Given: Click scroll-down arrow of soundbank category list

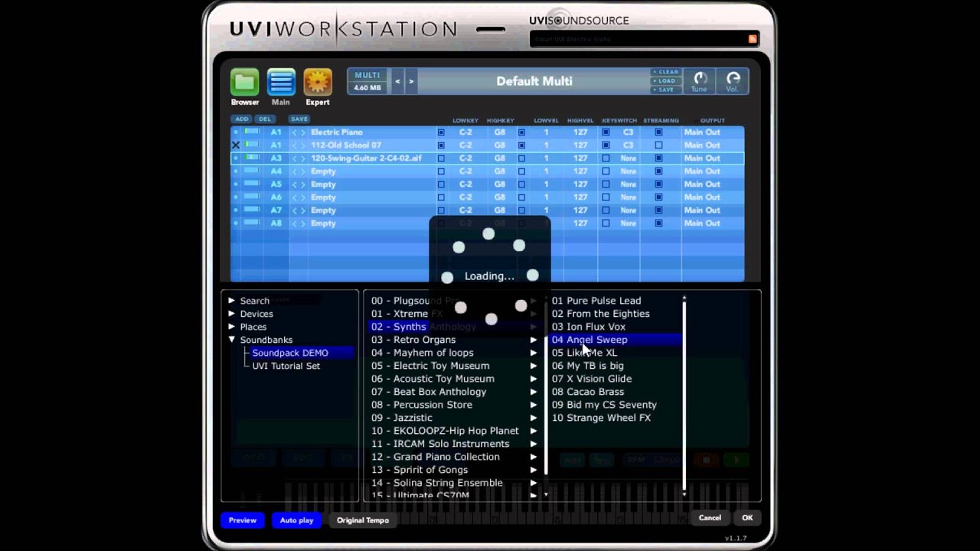Looking at the screenshot, I should click(546, 494).
